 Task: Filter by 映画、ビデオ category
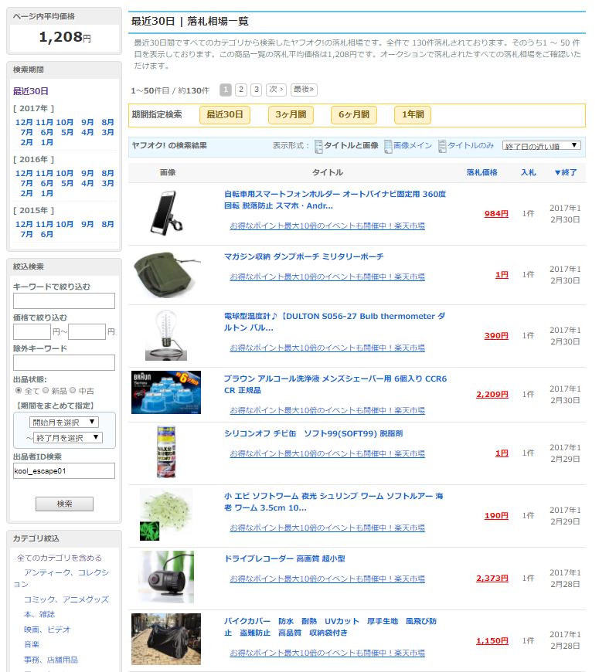47,630
